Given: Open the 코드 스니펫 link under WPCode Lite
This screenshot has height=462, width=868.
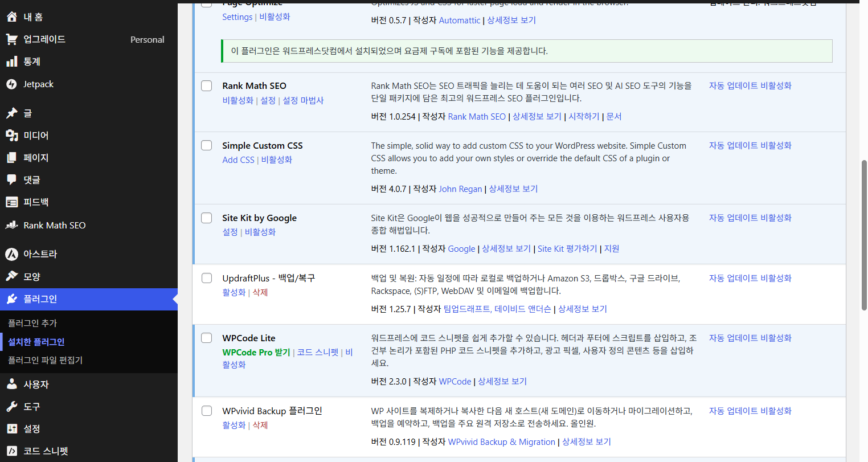Looking at the screenshot, I should (318, 353).
